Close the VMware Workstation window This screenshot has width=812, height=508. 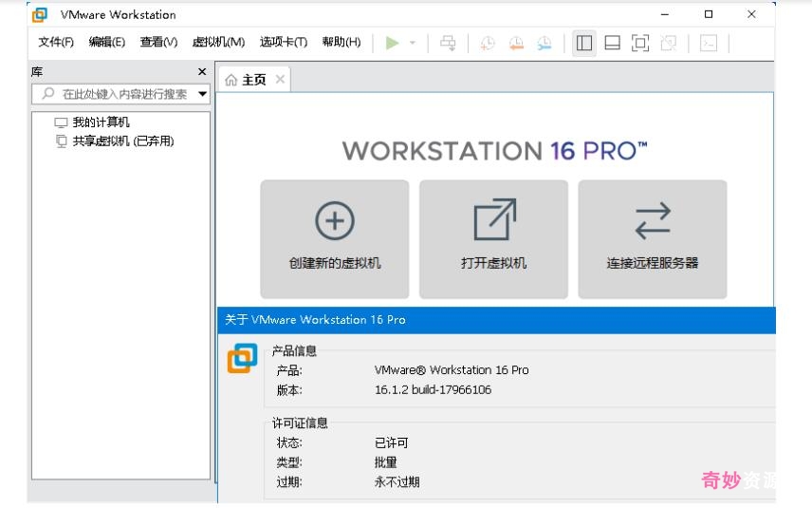pos(751,14)
